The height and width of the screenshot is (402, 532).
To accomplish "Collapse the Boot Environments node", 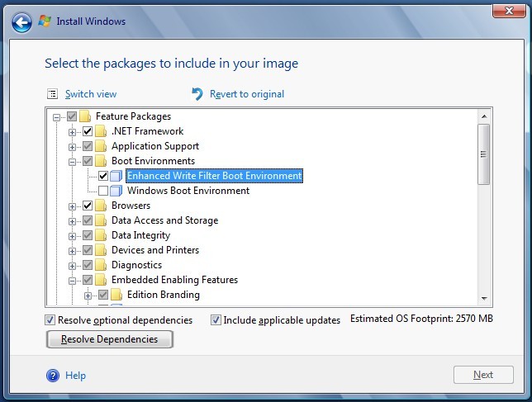I will click(72, 162).
